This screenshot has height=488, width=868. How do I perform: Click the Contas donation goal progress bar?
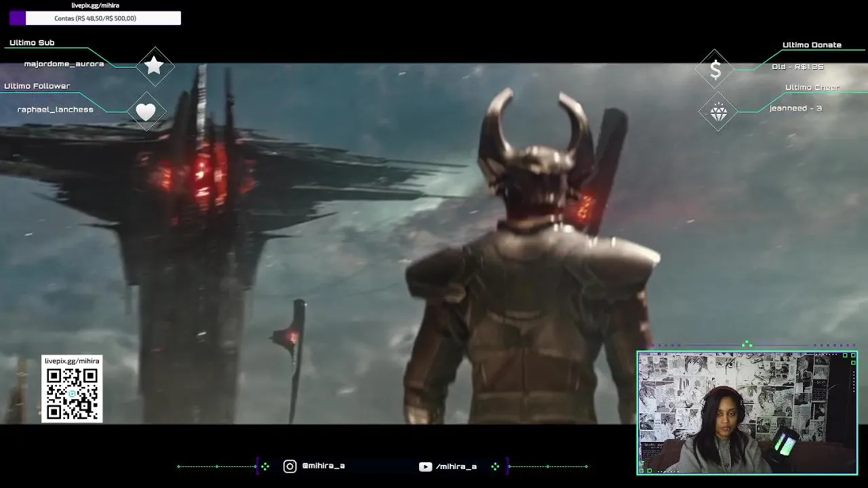coord(95,18)
